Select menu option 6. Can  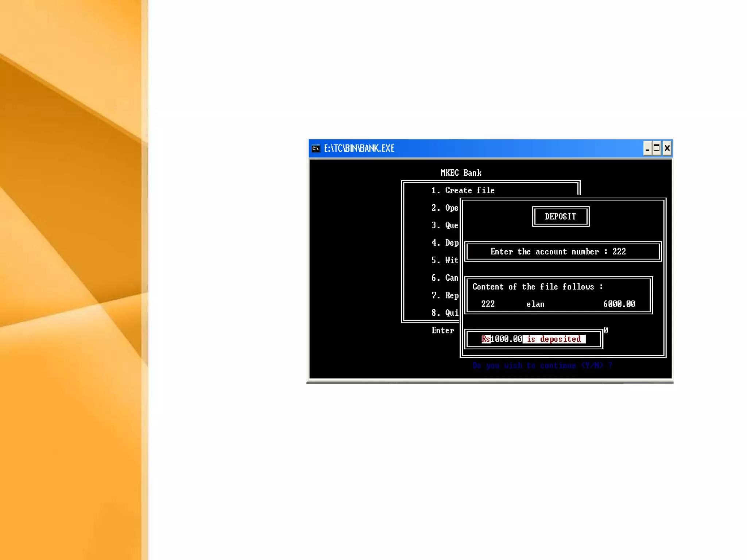[445, 278]
